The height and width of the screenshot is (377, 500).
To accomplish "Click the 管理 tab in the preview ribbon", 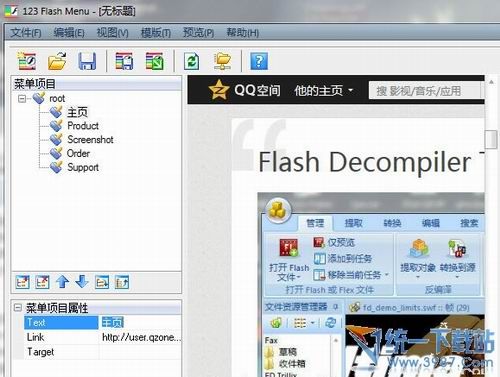I will (315, 223).
